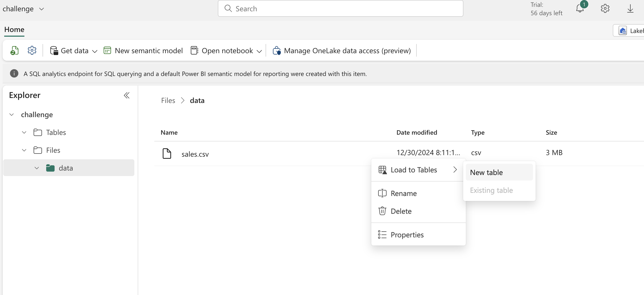Click the Trial 56 days left text
Viewport: 644px width, 295px height.
click(546, 9)
